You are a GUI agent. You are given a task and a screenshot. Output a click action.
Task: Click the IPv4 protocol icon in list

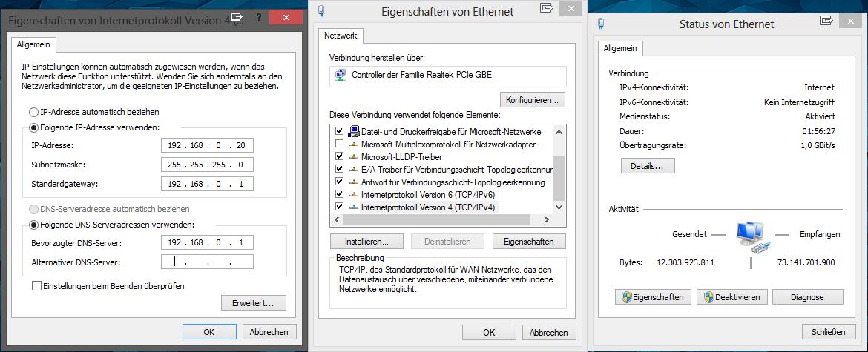point(353,207)
